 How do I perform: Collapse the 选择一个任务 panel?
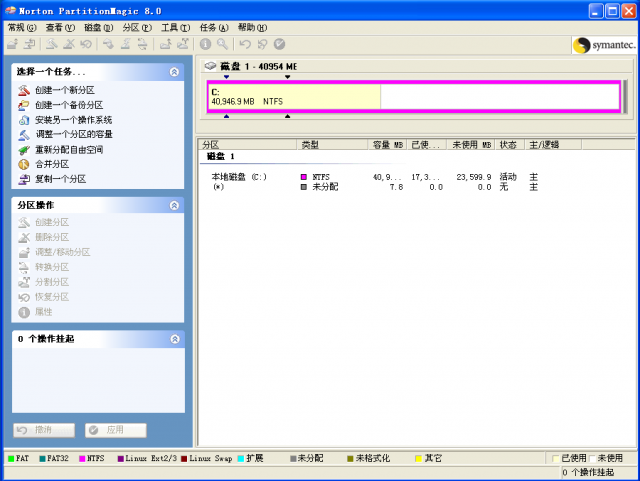174,72
